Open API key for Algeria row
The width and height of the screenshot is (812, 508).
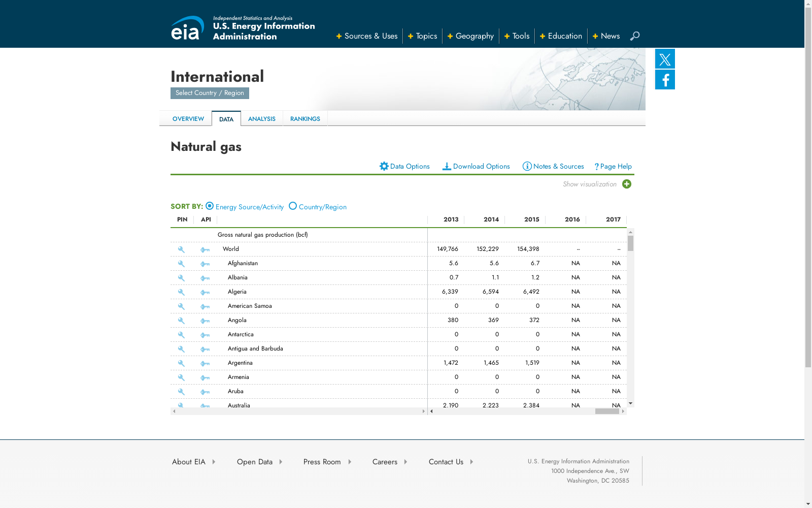(x=205, y=292)
